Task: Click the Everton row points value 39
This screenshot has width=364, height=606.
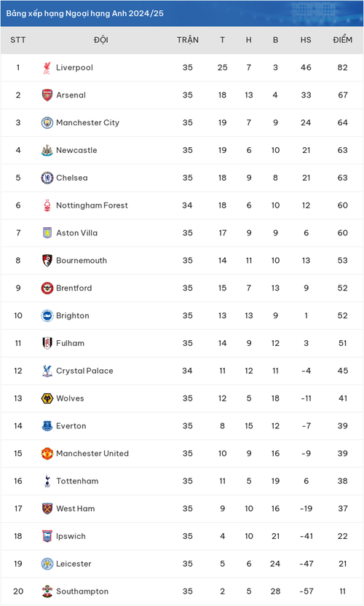Action: tap(343, 426)
